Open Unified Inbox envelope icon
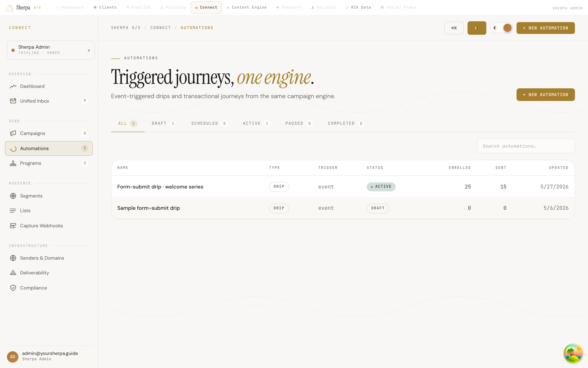This screenshot has height=368, width=588. click(x=13, y=101)
